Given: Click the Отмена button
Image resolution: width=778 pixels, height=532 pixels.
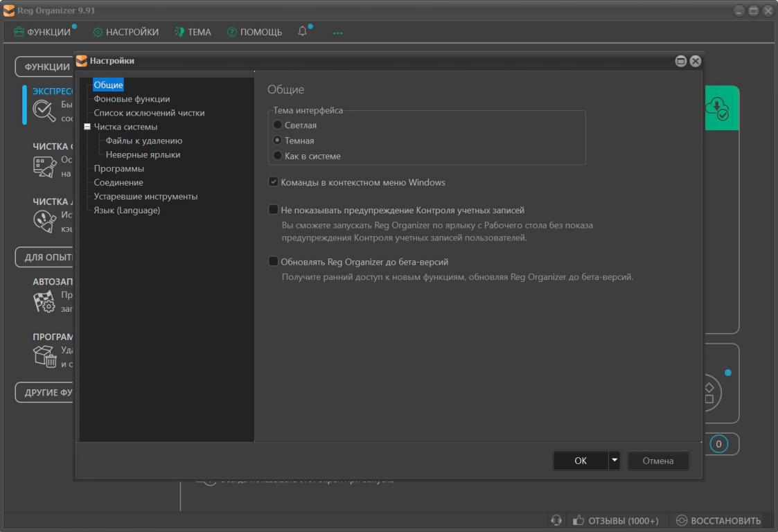Looking at the screenshot, I should click(x=657, y=461).
